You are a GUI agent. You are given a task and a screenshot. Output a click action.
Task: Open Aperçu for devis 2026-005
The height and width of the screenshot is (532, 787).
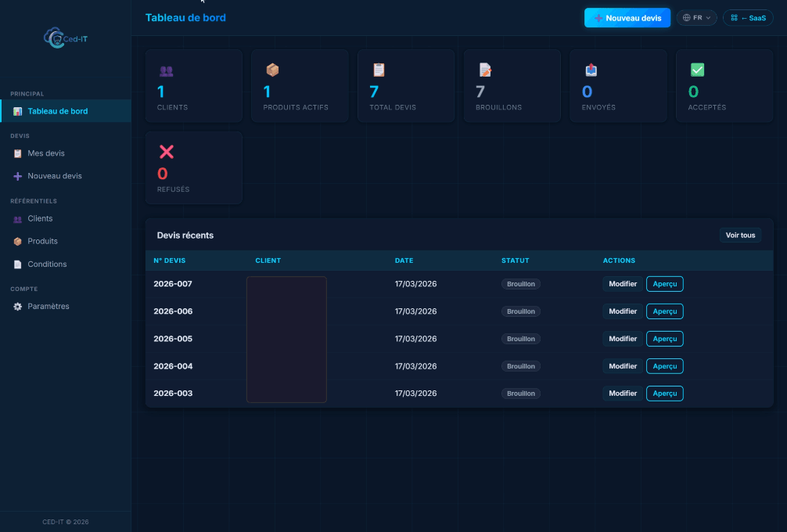coord(664,339)
